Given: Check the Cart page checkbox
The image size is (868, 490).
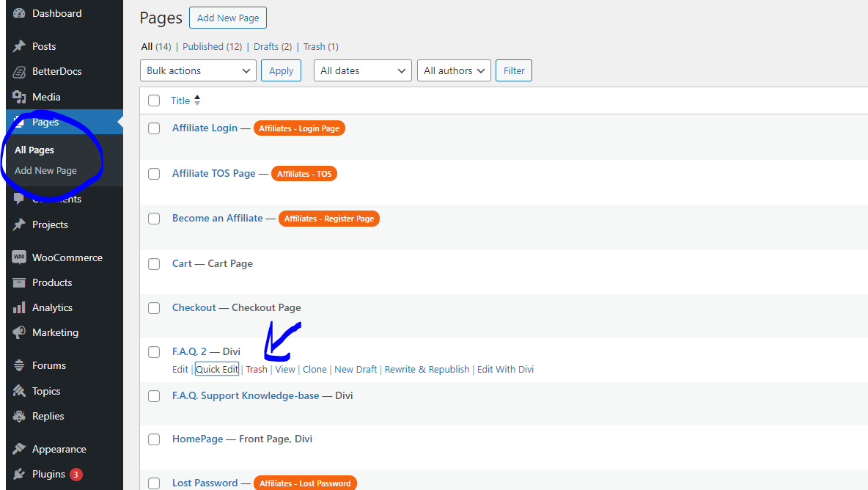Looking at the screenshot, I should (154, 264).
